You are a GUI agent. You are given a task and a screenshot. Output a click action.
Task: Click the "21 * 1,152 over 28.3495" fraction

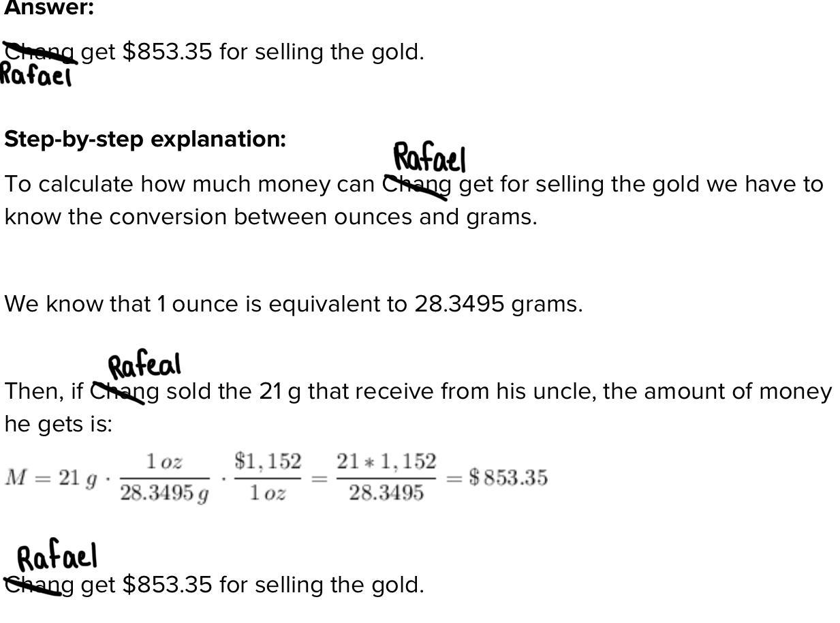pyautogui.click(x=386, y=476)
